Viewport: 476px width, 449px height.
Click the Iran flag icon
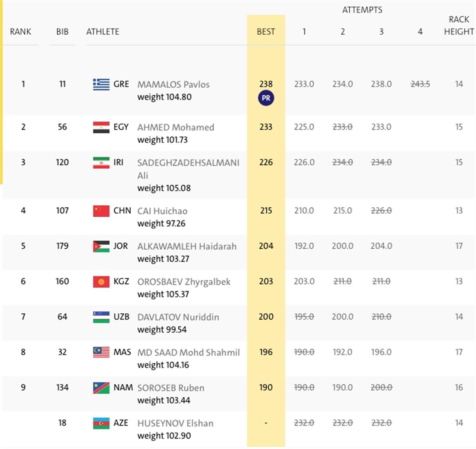point(101,163)
